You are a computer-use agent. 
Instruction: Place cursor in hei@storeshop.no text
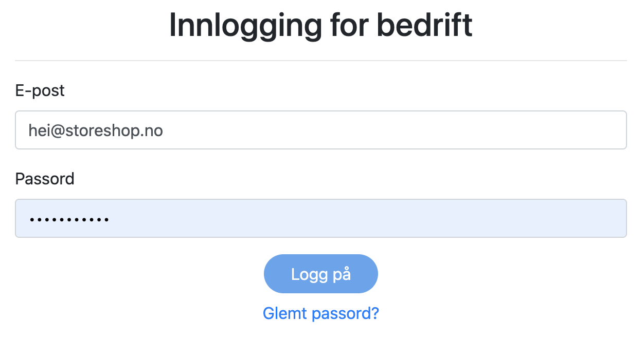point(96,130)
